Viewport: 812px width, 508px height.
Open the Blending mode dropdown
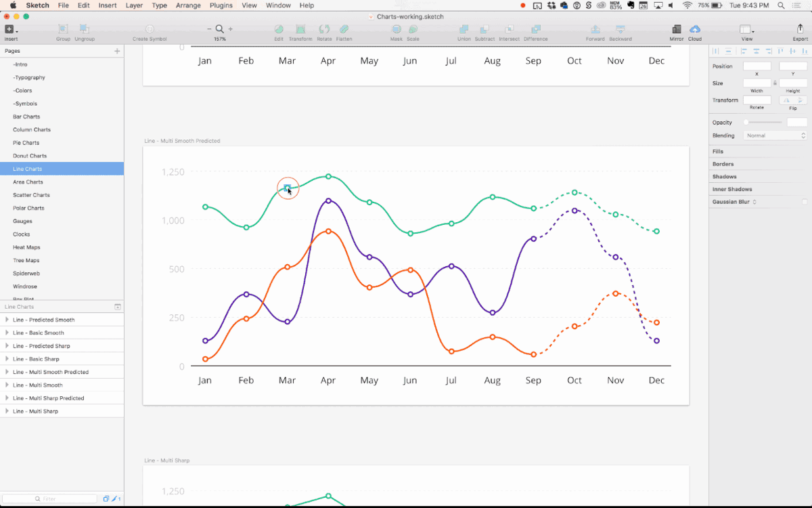tap(775, 135)
